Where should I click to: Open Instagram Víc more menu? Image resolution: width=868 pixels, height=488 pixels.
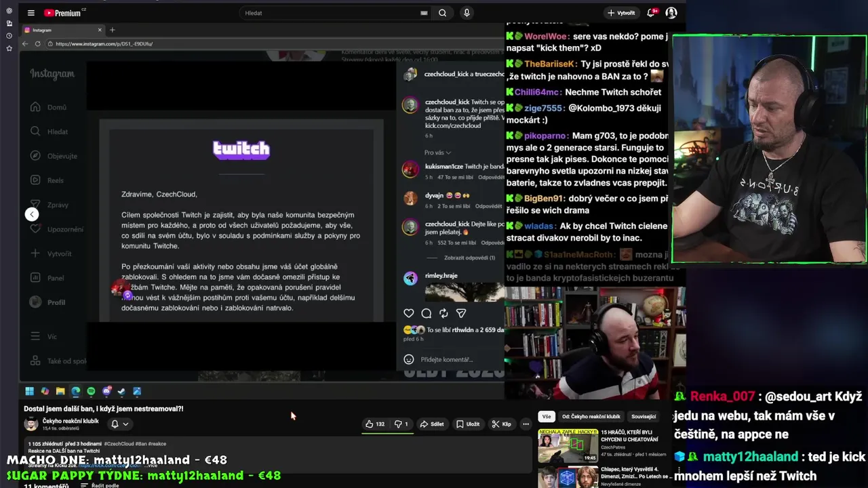pyautogui.click(x=45, y=336)
